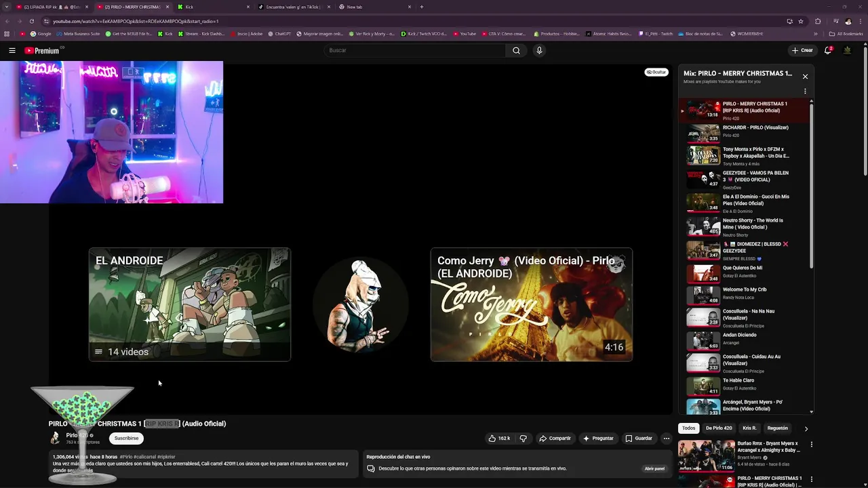
Task: Click the Buscar search field
Action: [414, 50]
